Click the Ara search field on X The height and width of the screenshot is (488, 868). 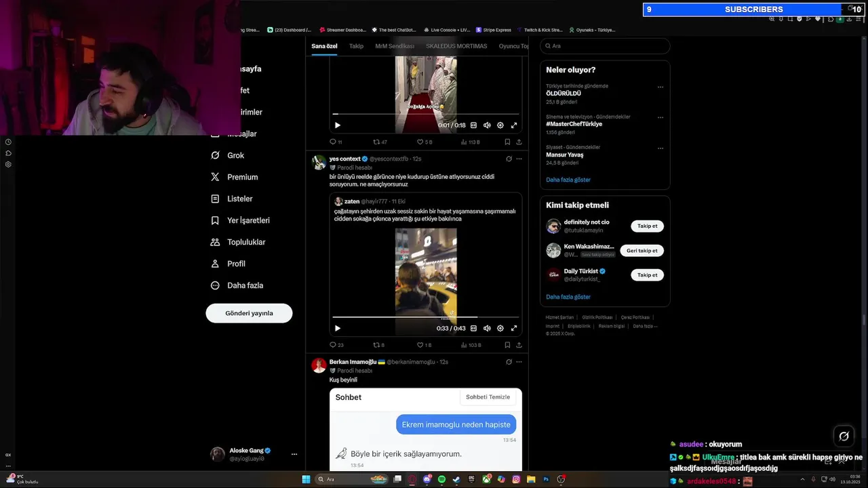click(x=605, y=46)
